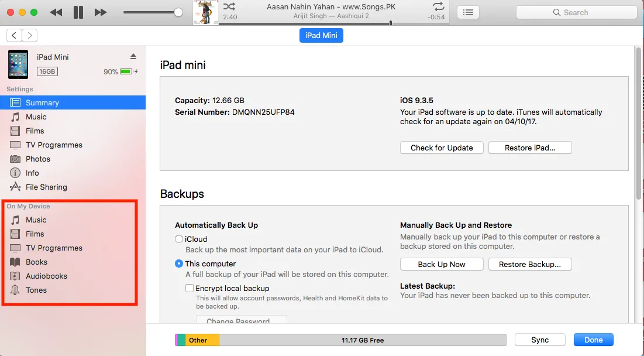The image size is (644, 356).
Task: Open Music under On My Device
Action: point(73,220)
